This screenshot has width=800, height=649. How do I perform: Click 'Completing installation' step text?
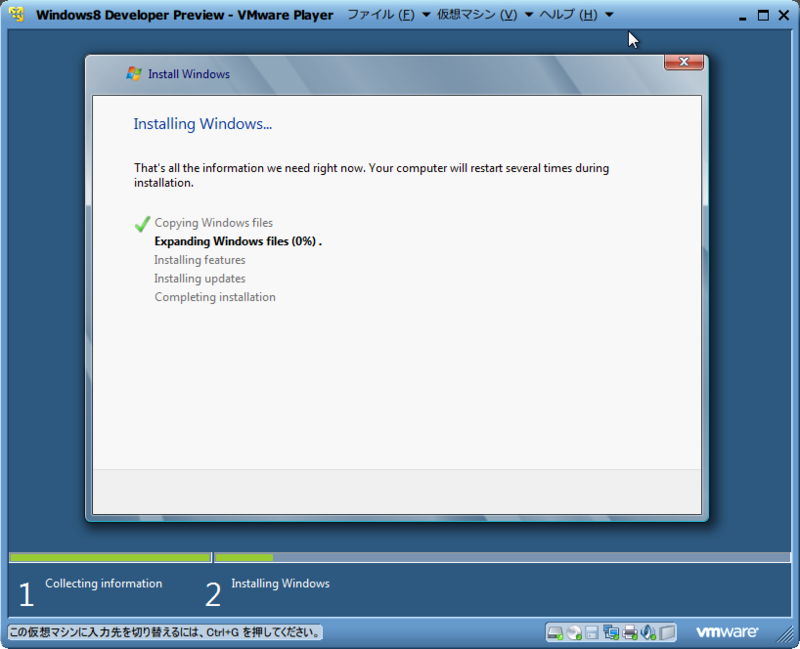point(215,297)
